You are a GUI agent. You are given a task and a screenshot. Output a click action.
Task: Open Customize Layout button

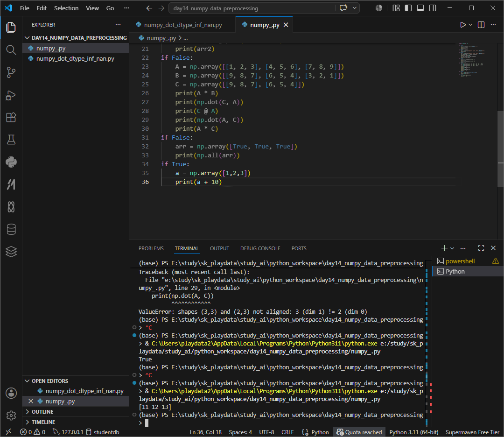click(x=396, y=8)
